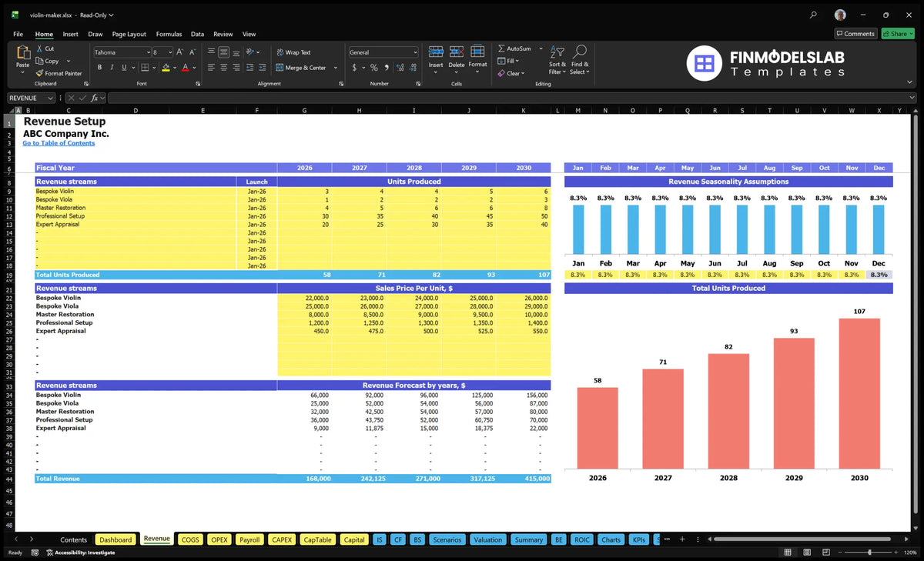The height and width of the screenshot is (561, 924).
Task: Toggle Align Right
Action: [236, 68]
